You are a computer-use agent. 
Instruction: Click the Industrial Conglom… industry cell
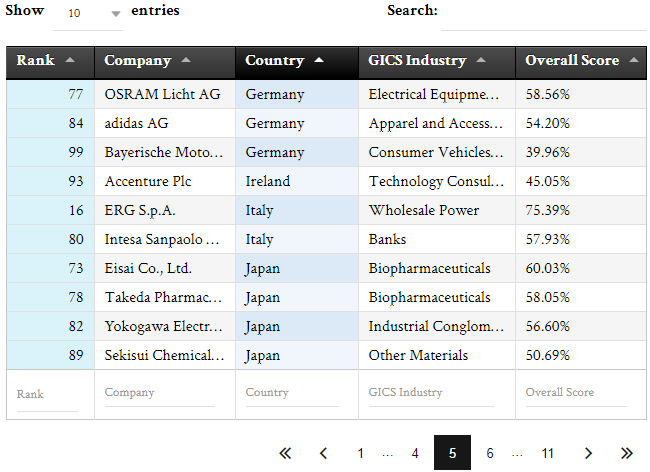pyautogui.click(x=437, y=326)
